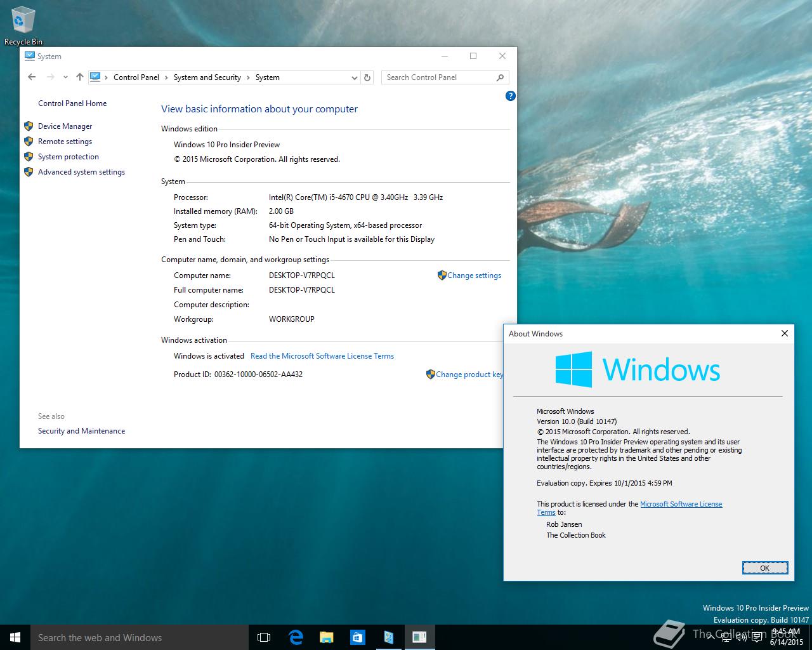Screen dimensions: 812x650
Task: Open File Explorer from taskbar
Action: 326,637
